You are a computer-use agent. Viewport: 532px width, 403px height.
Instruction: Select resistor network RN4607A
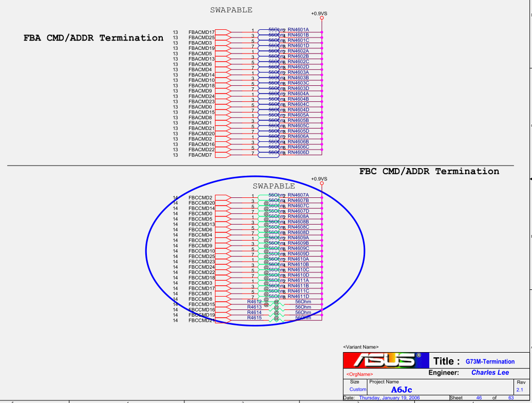(269, 197)
